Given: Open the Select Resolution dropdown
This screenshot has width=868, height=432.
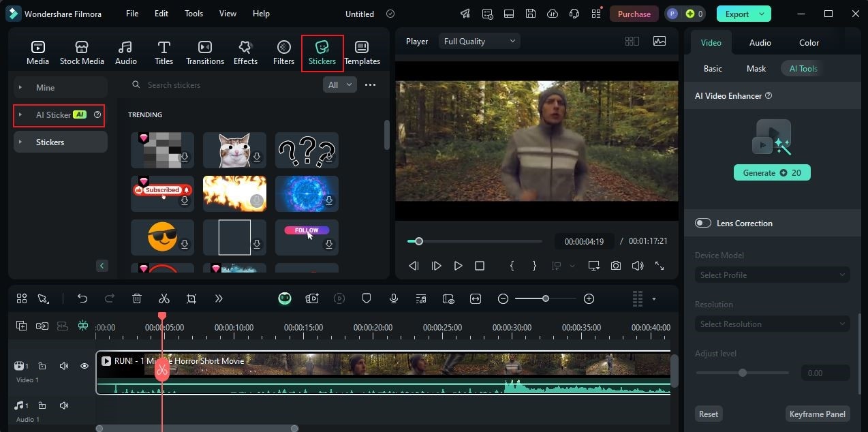Looking at the screenshot, I should [773, 324].
